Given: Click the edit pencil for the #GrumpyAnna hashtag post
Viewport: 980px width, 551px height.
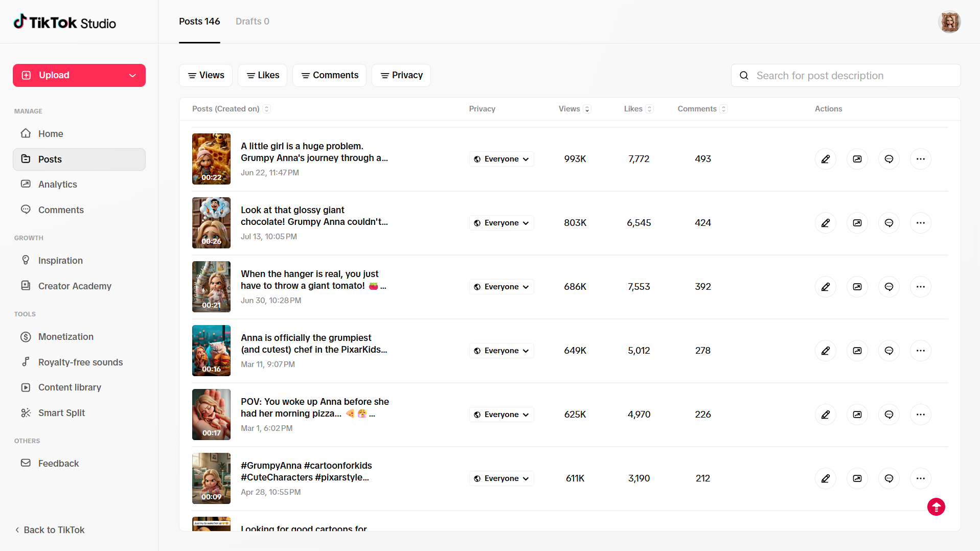Looking at the screenshot, I should coord(825,478).
